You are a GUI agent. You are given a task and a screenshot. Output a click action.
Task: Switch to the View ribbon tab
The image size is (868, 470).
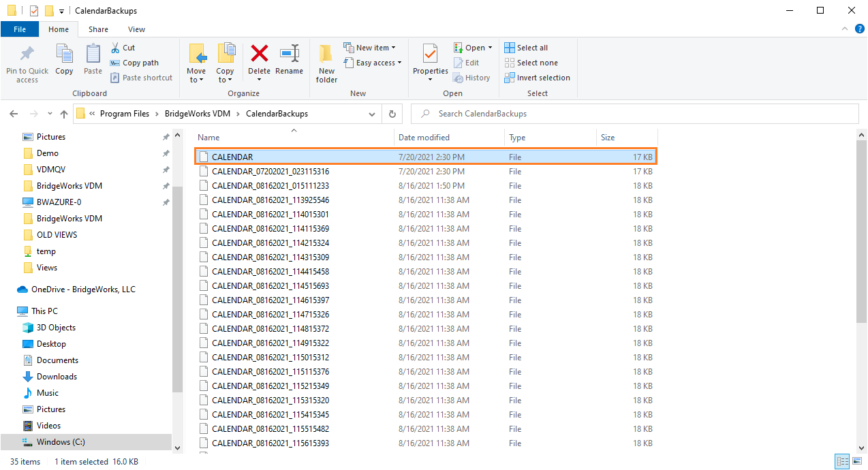(x=136, y=29)
